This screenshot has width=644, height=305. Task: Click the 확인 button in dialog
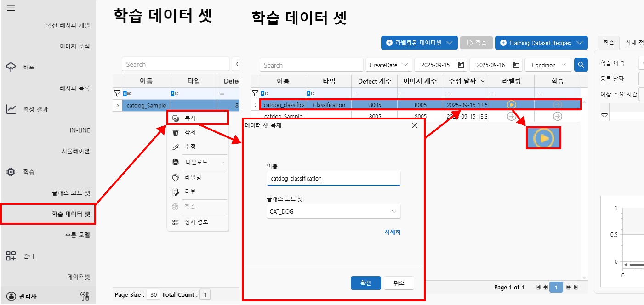pyautogui.click(x=365, y=283)
